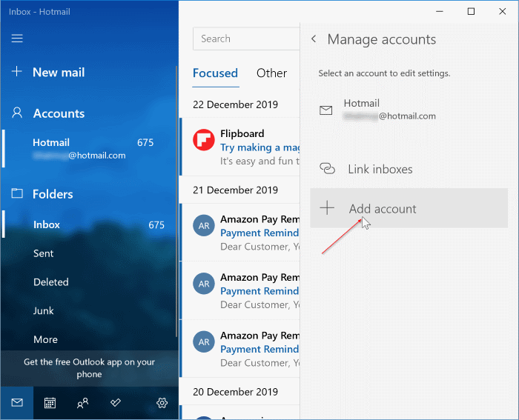Click the Manage accounts heading

click(382, 39)
